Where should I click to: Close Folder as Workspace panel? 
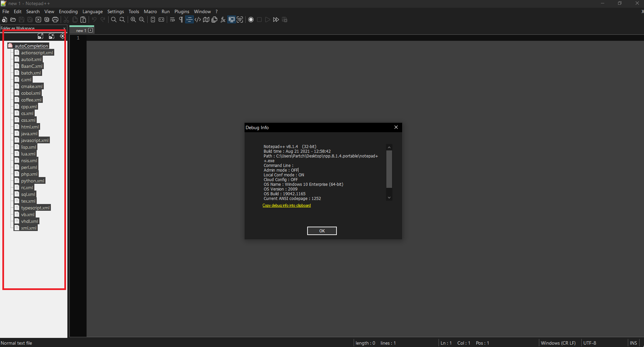coord(64,28)
